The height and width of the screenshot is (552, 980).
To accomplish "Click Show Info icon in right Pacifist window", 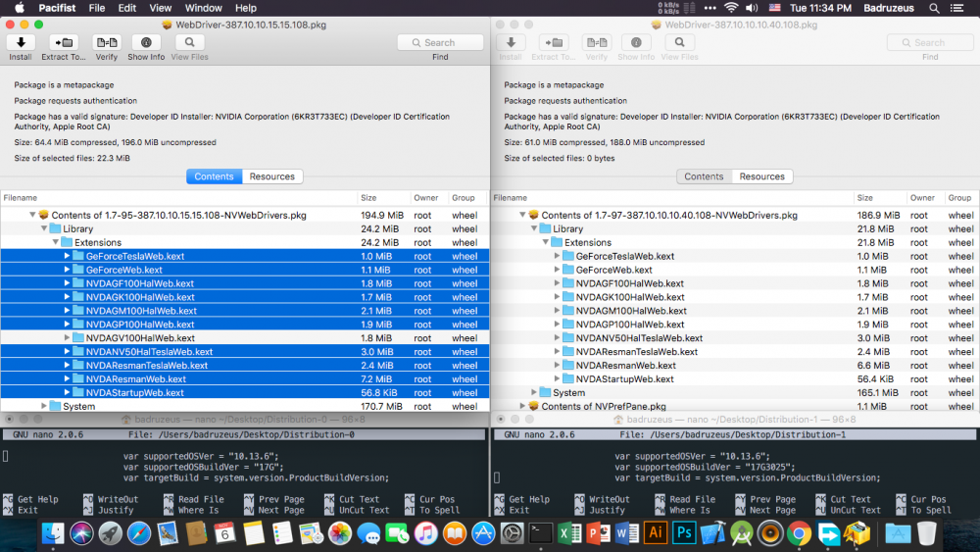I will coord(636,42).
